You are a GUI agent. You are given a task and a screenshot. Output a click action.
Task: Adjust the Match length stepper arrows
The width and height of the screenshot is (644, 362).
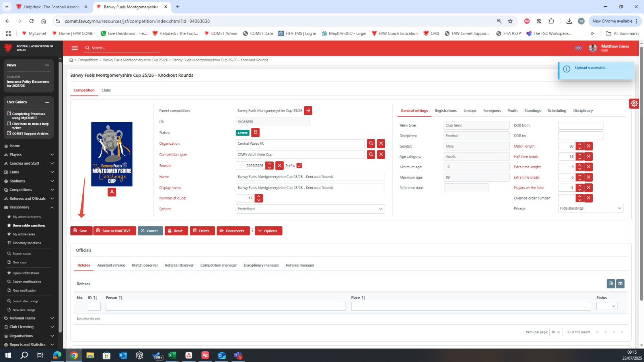pos(580,146)
